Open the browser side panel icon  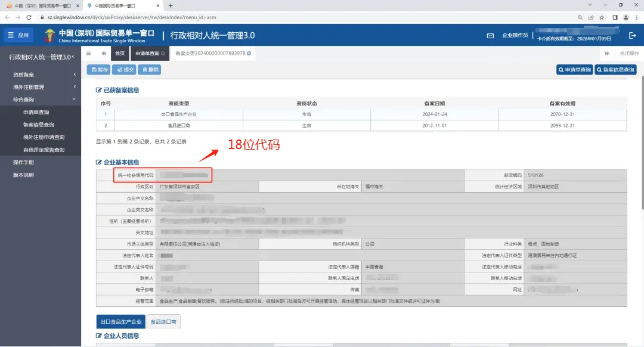tap(615, 17)
